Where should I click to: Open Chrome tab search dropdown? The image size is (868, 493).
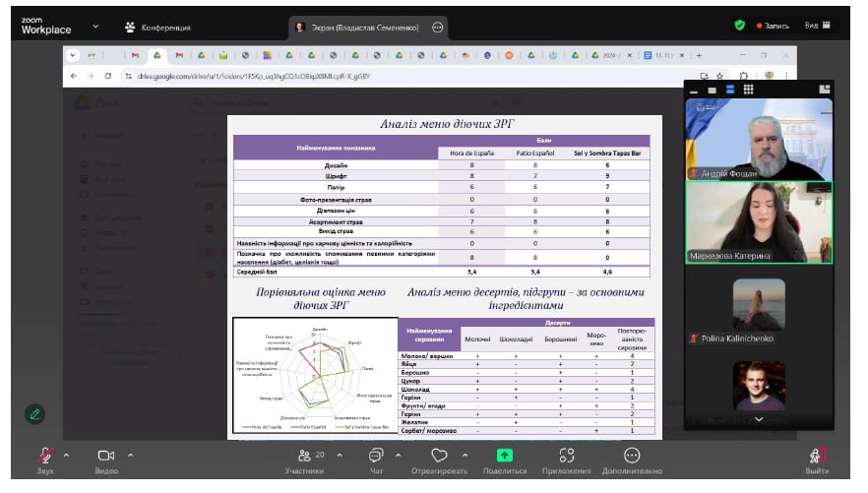[73, 55]
